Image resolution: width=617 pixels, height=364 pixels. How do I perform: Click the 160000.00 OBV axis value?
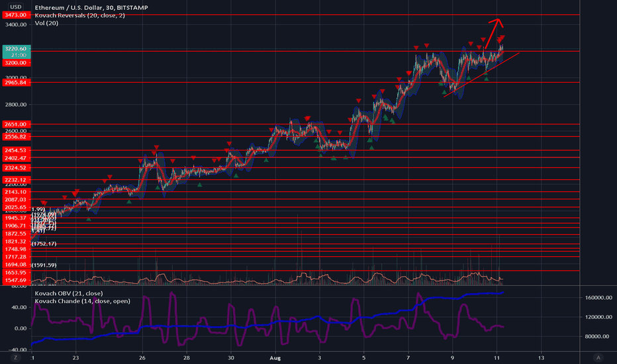tap(598, 298)
